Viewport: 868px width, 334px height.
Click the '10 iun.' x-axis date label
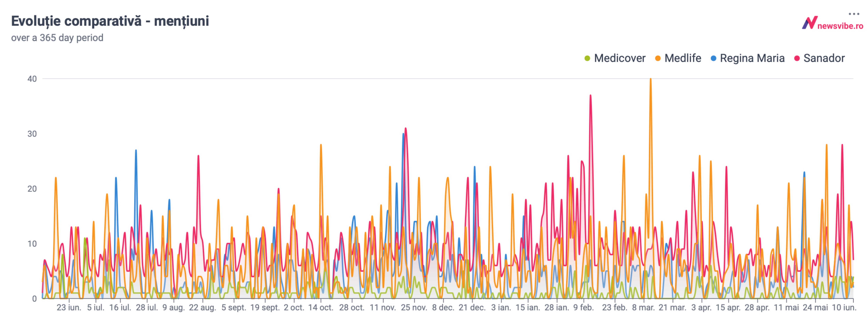pos(844,308)
